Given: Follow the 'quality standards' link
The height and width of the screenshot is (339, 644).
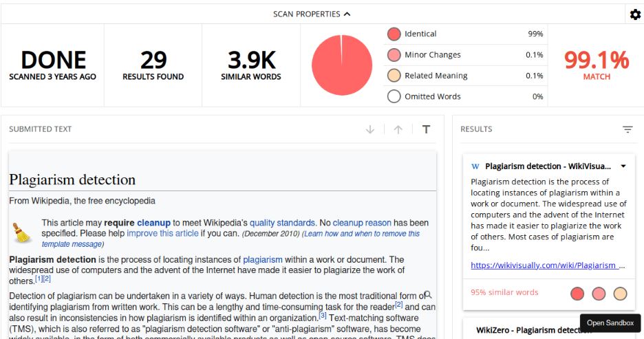Looking at the screenshot, I should point(282,223).
